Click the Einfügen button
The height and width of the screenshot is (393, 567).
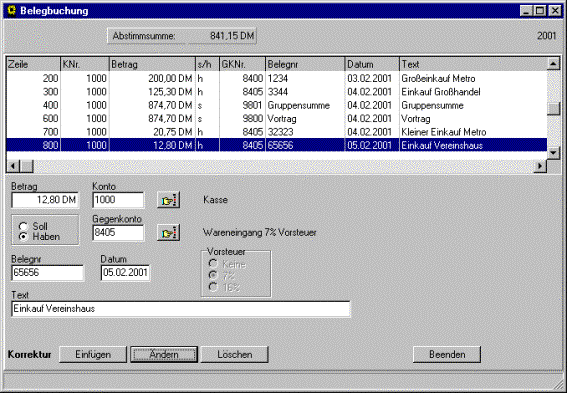93,354
